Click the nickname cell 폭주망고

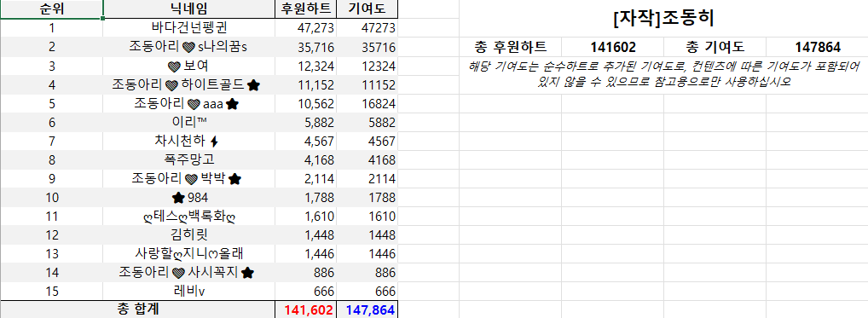tap(189, 159)
